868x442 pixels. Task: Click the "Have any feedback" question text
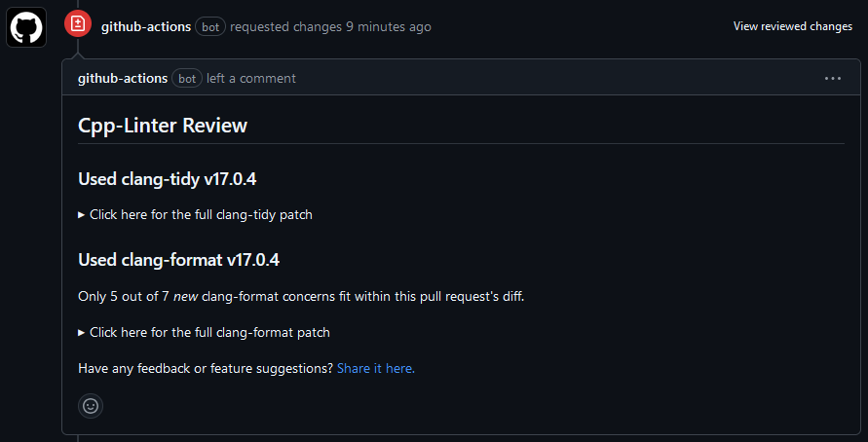[x=206, y=368]
